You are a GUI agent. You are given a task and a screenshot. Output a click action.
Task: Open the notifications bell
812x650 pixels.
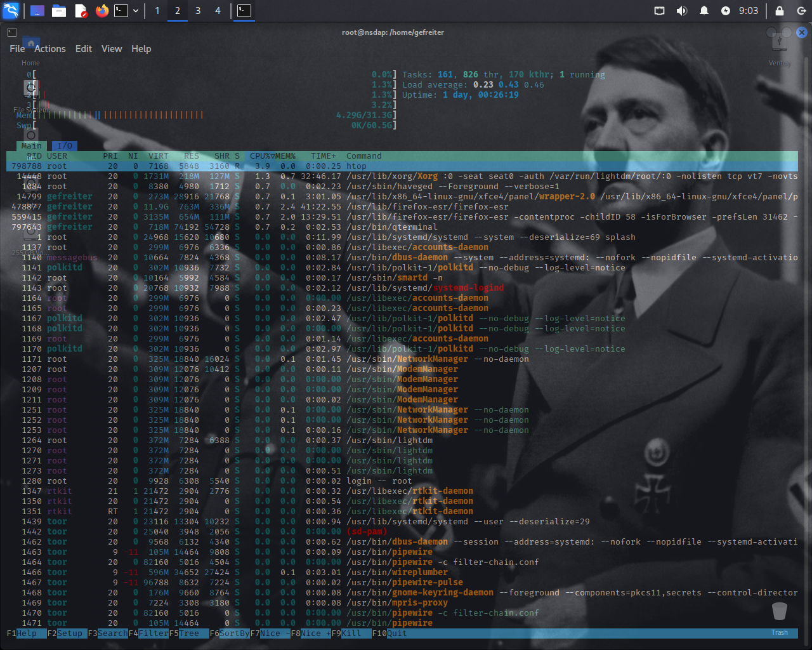tap(704, 11)
